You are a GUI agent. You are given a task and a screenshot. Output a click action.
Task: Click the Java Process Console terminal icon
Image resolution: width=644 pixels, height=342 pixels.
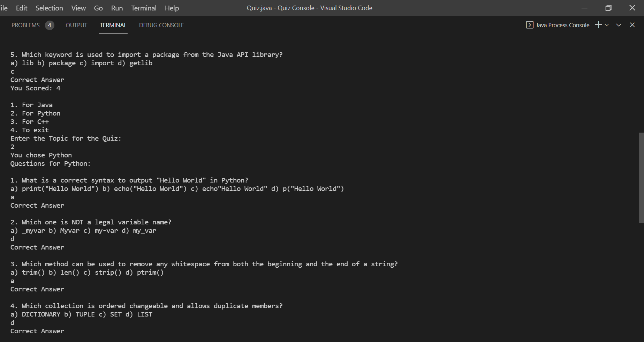click(530, 25)
